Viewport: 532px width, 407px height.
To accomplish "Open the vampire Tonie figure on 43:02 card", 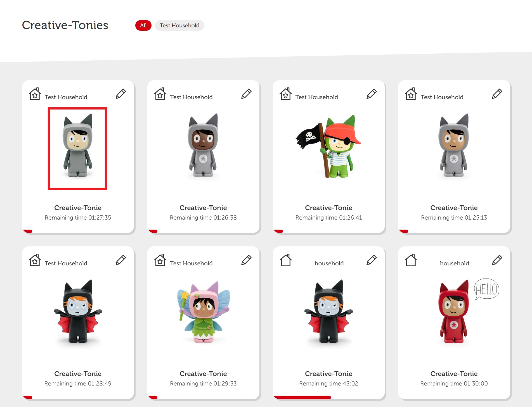I will tap(328, 311).
